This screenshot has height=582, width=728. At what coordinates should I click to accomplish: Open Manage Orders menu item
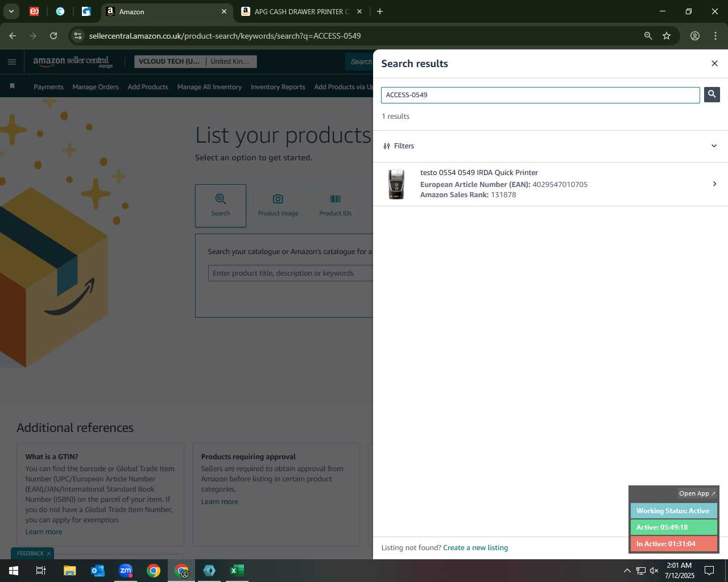point(96,87)
